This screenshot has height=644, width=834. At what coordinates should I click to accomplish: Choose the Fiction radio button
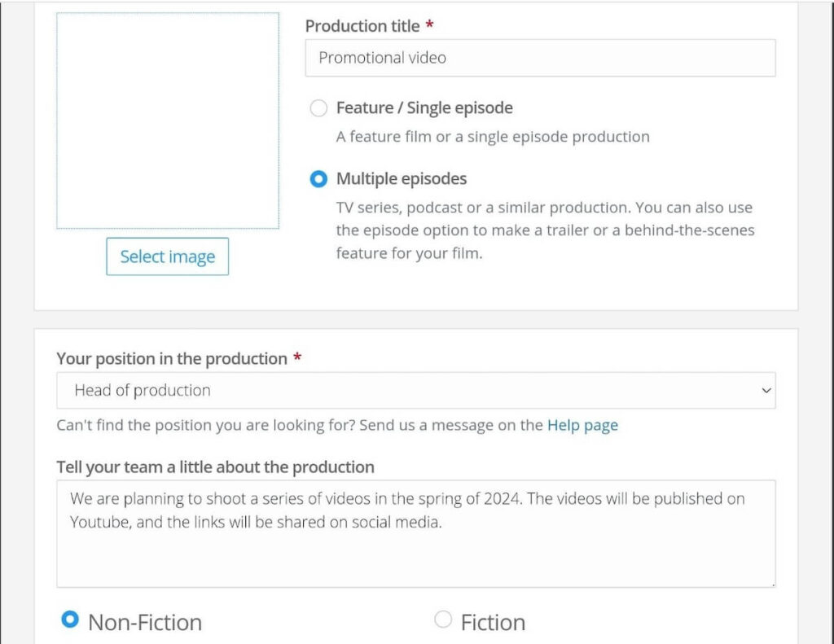[443, 620]
